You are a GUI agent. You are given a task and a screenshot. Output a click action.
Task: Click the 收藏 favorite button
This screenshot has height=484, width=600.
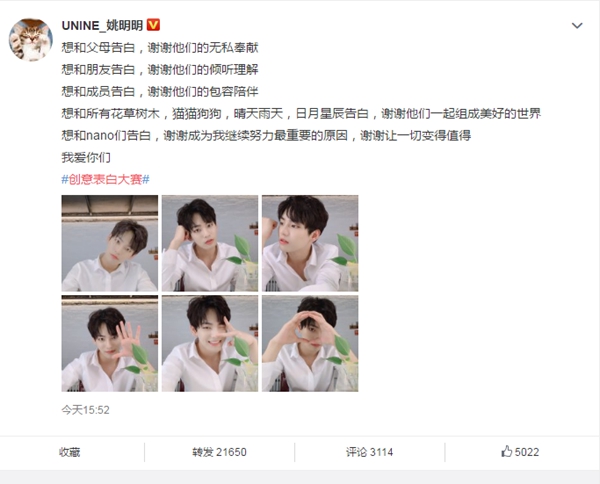pos(70,452)
